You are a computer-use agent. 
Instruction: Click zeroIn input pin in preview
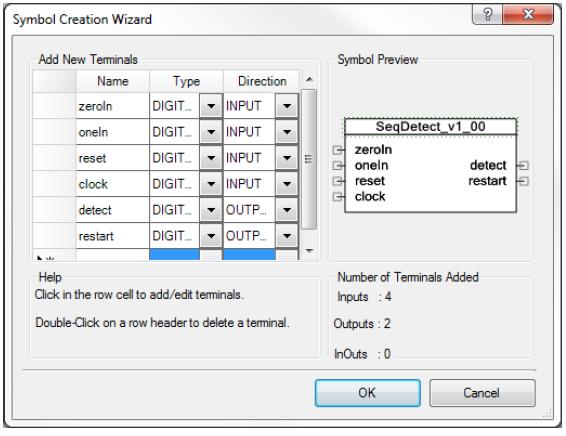tap(338, 149)
